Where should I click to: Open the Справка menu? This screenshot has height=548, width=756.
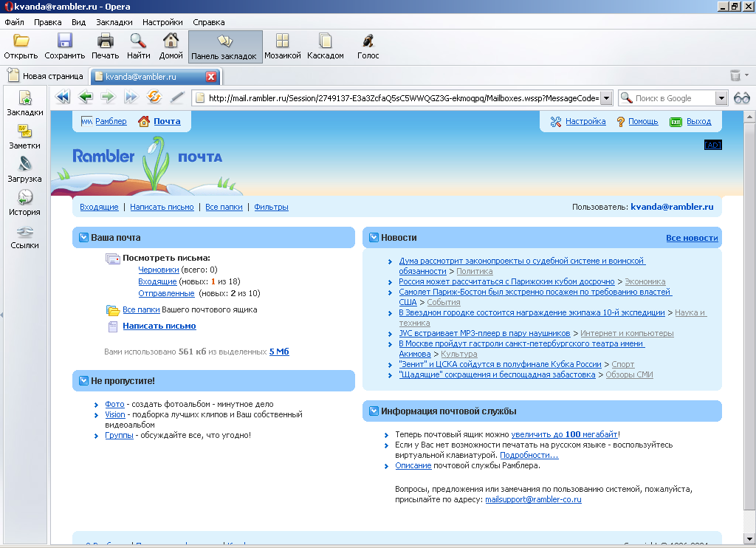click(x=209, y=22)
